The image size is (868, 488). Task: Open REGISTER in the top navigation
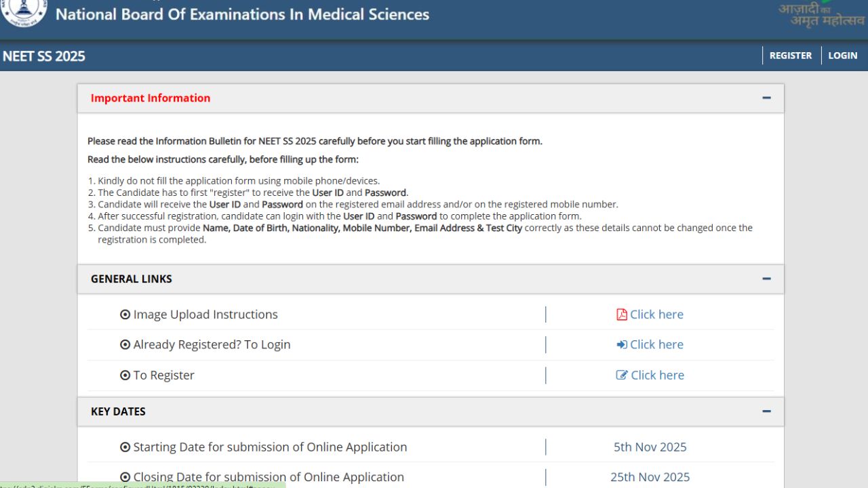[x=790, y=56]
